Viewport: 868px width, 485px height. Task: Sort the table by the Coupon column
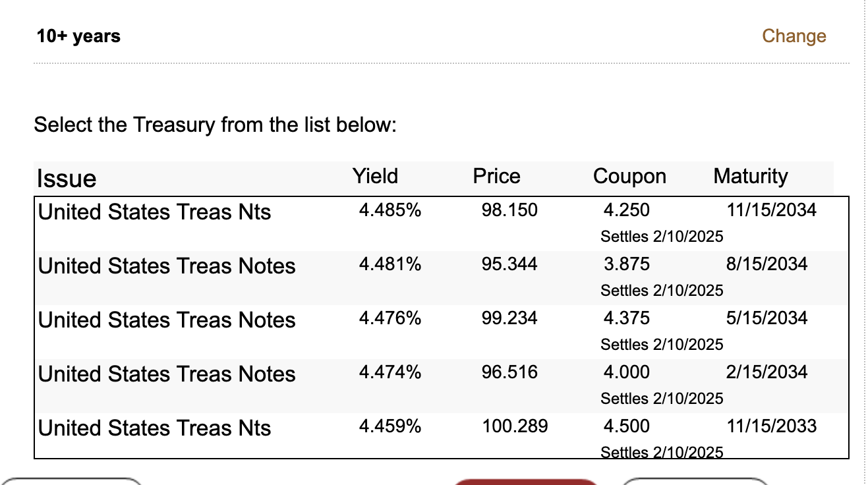629,176
